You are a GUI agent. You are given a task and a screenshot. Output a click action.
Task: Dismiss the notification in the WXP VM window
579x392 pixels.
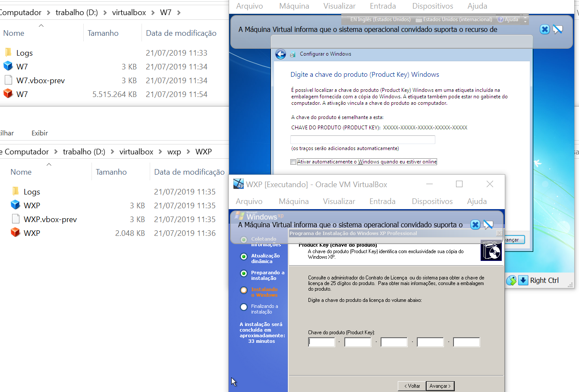[475, 225]
